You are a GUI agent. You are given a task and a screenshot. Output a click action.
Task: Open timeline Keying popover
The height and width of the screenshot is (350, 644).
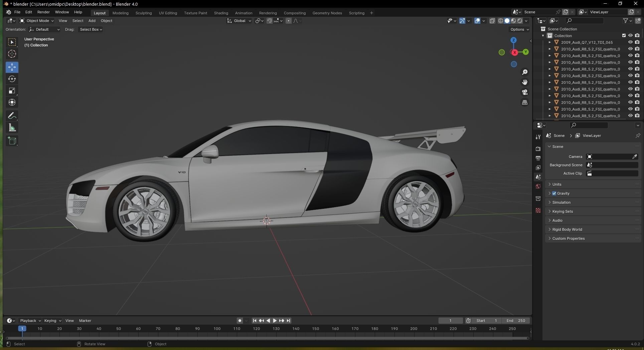coord(52,321)
